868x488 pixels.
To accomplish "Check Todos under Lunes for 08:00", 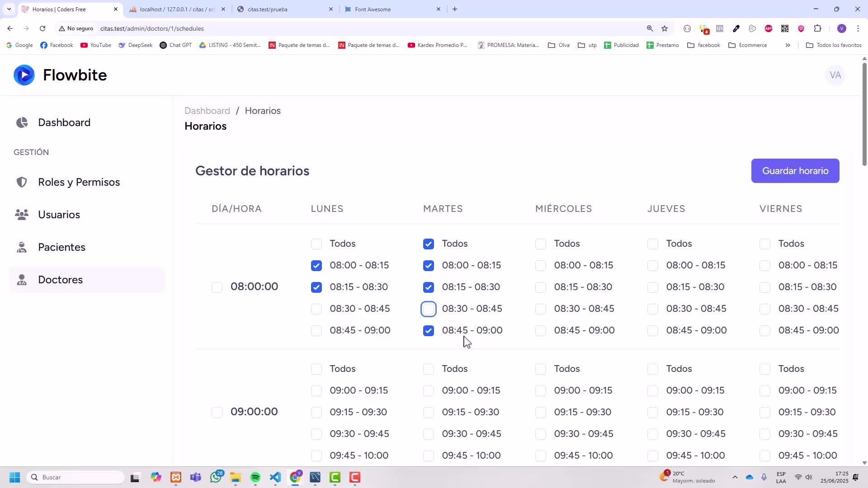I will (316, 244).
